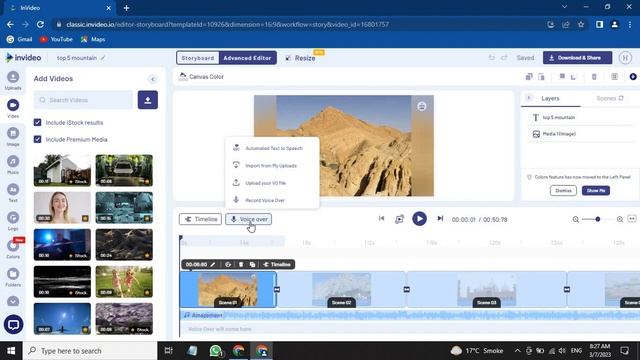Select the children running on grass thumbnail

point(124,282)
